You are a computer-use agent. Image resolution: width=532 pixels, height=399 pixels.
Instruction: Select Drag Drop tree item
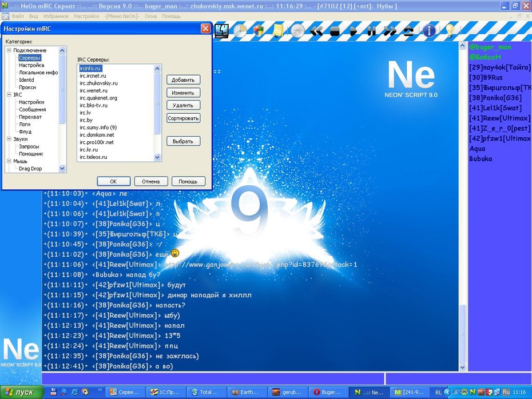pyautogui.click(x=30, y=169)
